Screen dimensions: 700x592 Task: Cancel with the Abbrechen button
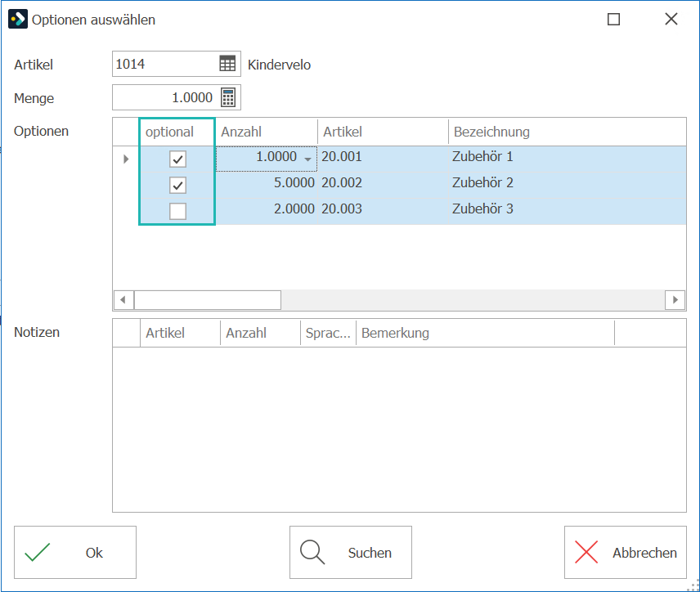625,552
